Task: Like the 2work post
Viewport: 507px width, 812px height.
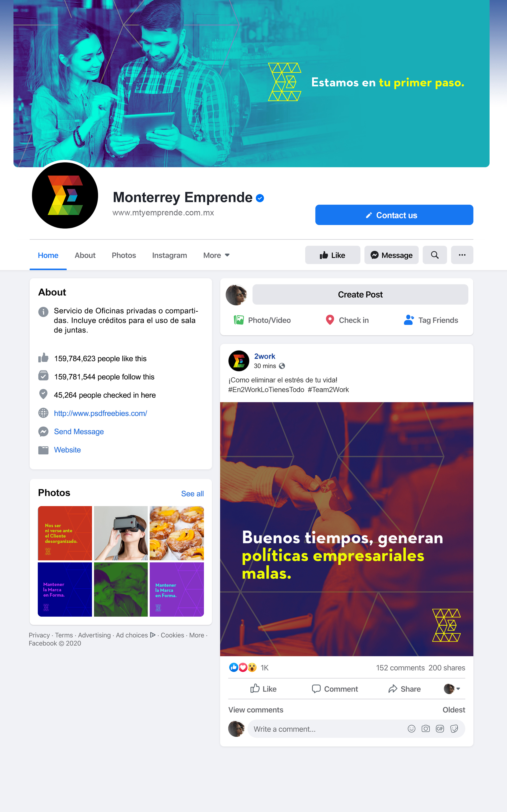Action: click(263, 689)
